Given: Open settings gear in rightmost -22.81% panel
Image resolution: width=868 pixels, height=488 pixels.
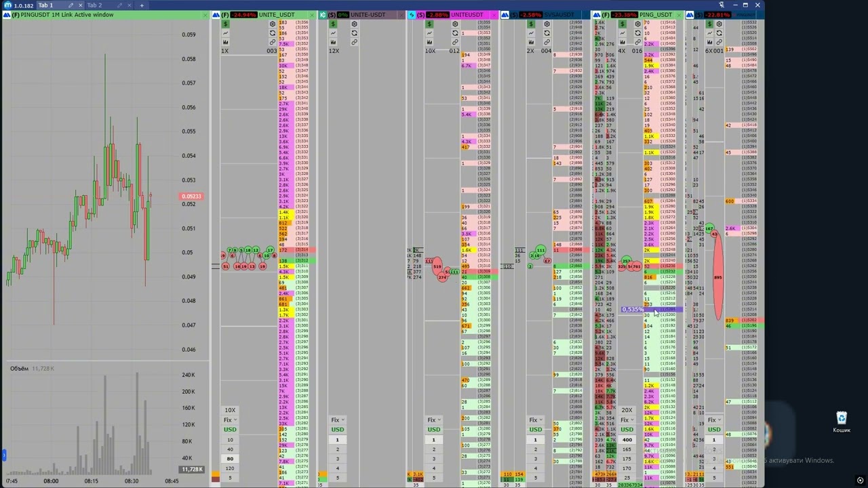Looking at the screenshot, I should 719,24.
